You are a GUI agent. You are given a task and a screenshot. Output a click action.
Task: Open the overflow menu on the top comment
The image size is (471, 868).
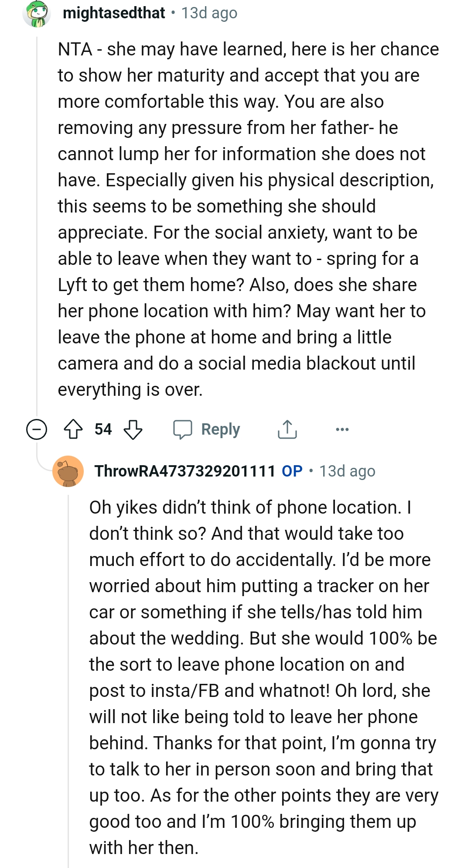tap(343, 429)
